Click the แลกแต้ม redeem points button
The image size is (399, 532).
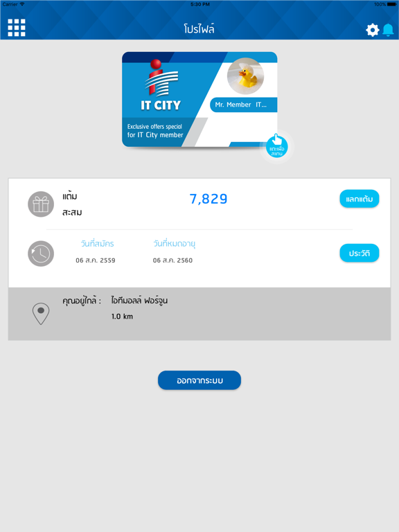360,199
